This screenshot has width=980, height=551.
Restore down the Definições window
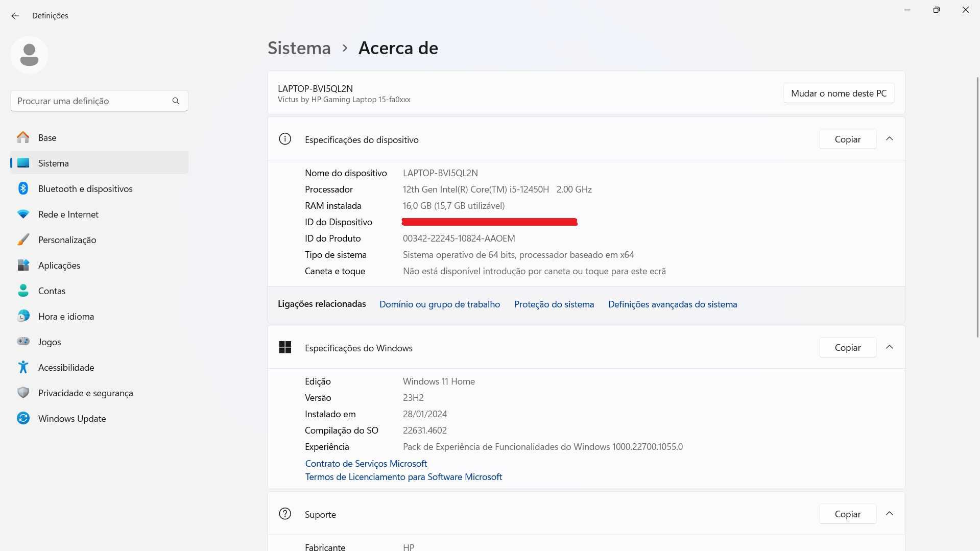tap(936, 10)
